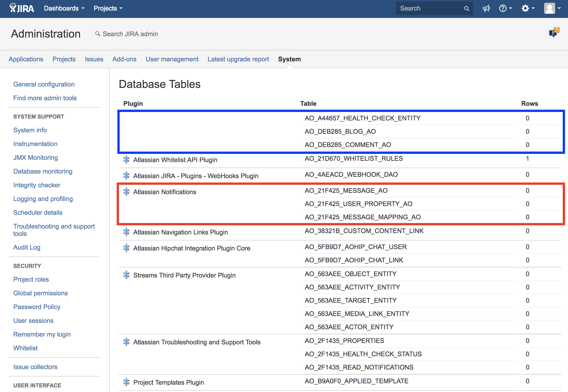Screen dimensions: 568x392
Task: Click plugin icon beside Atlassian Hipchat Integration
Action: 126,248
